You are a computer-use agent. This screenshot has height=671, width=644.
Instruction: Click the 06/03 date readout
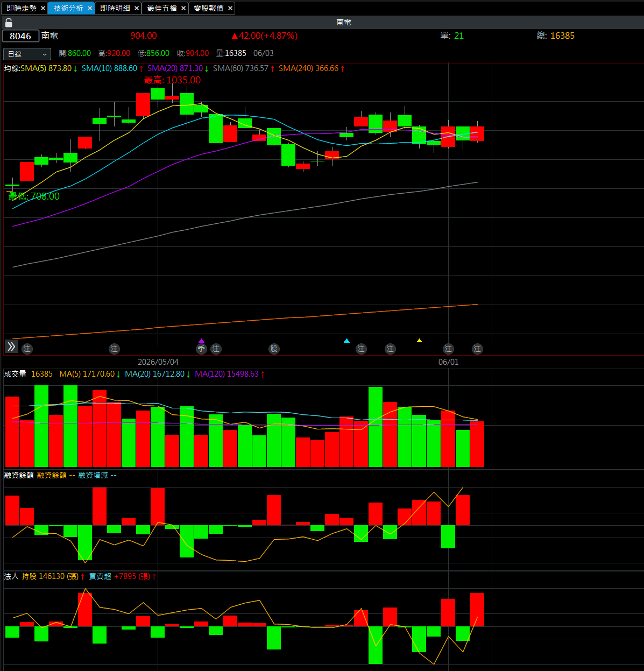click(264, 53)
